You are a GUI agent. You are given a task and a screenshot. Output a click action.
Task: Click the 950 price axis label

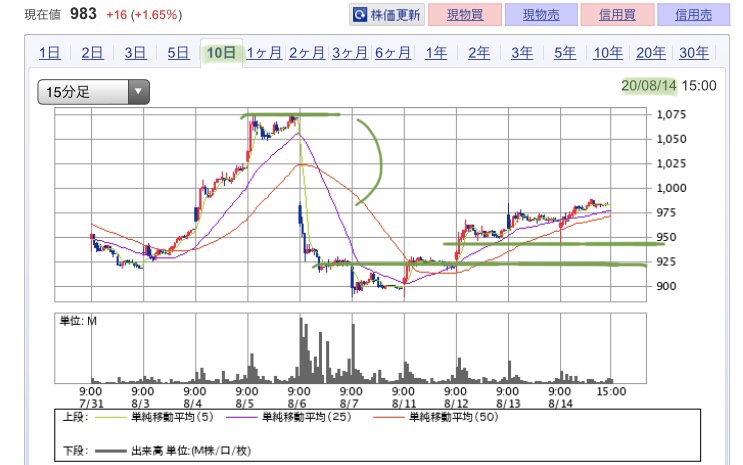point(666,237)
